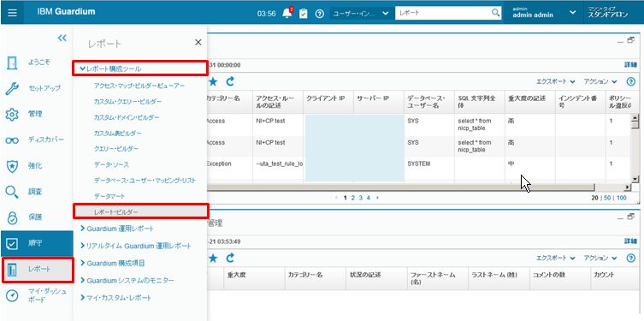
Task: Select カスタム・クエリー・ビルダー
Action: coord(127,101)
